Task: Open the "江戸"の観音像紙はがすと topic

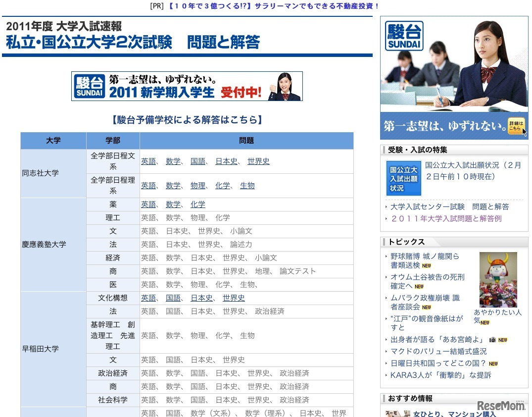Action: [427, 323]
